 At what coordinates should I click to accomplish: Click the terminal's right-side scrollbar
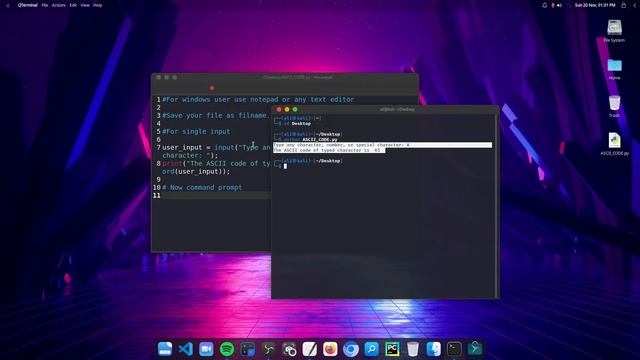pos(496,206)
